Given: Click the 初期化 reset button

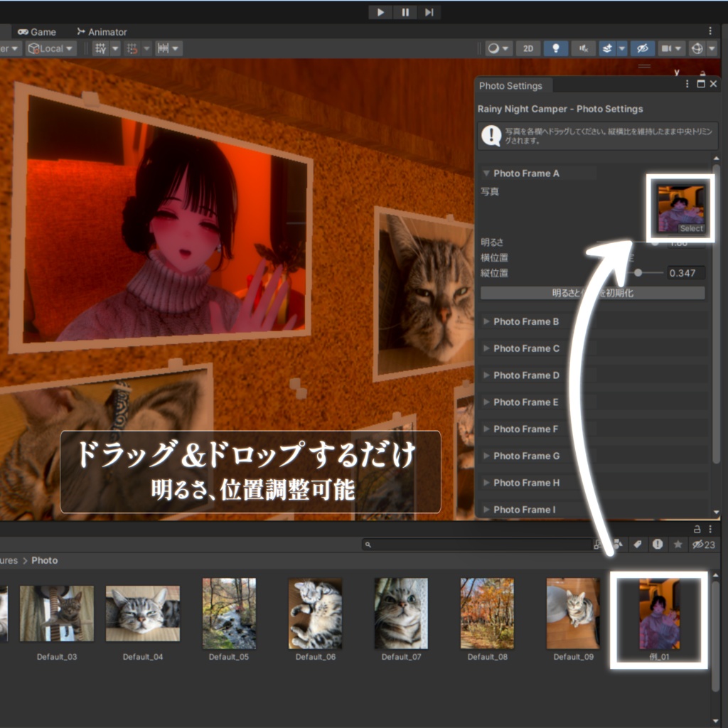Looking at the screenshot, I should click(592, 293).
